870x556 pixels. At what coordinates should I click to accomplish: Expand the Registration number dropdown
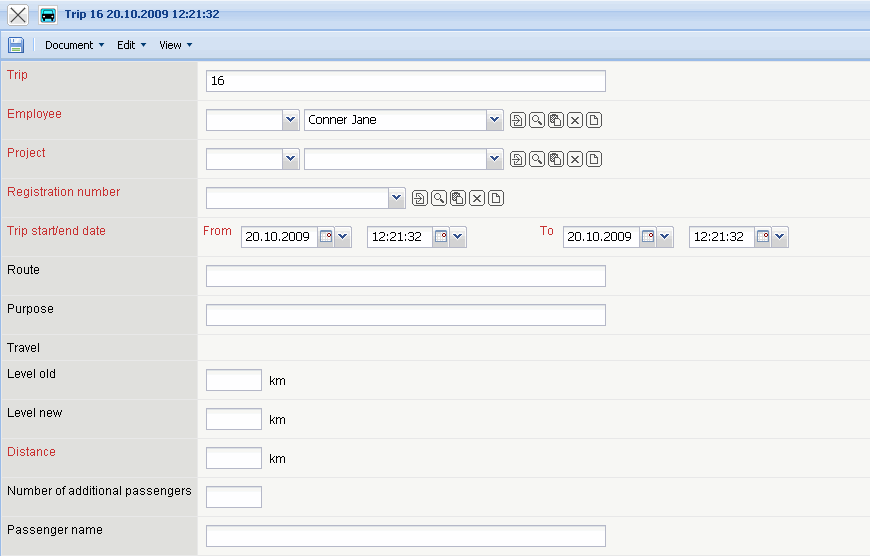tap(396, 198)
